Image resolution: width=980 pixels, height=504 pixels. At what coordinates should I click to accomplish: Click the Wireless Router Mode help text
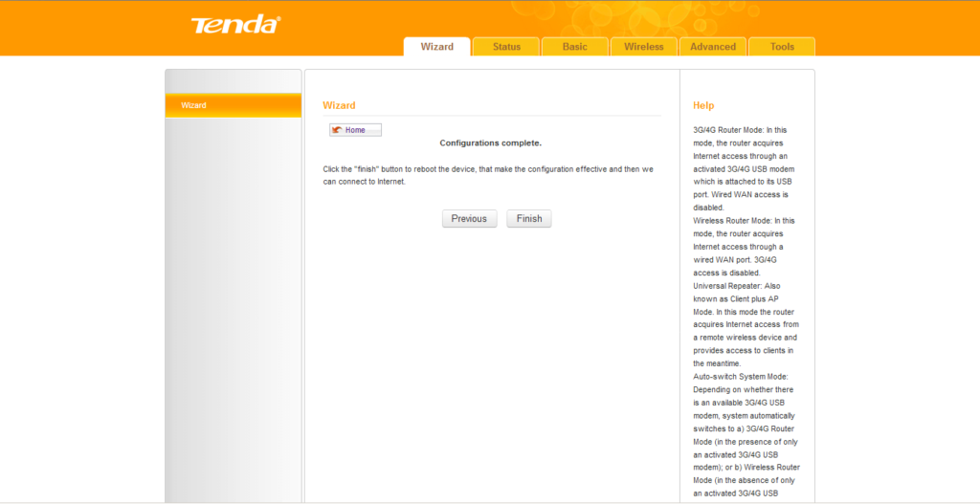click(741, 246)
